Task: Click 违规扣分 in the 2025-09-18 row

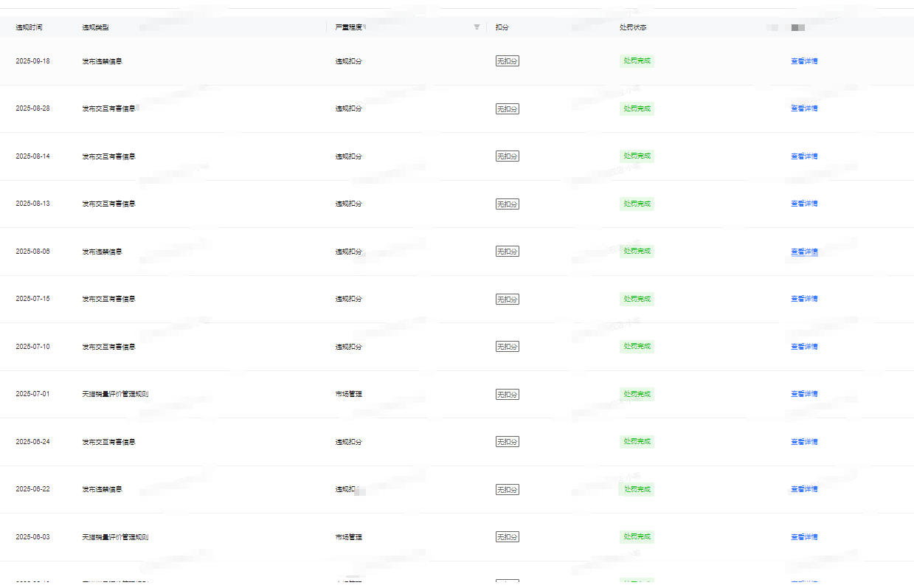Action: [349, 61]
